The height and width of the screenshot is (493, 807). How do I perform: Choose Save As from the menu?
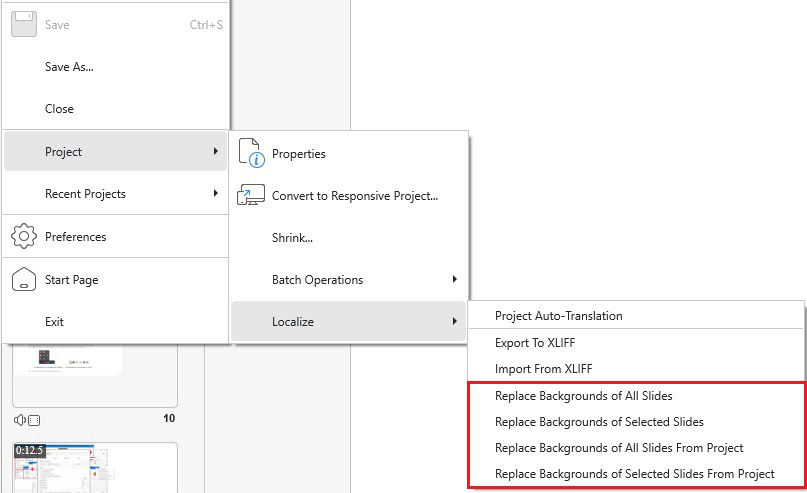tap(69, 67)
